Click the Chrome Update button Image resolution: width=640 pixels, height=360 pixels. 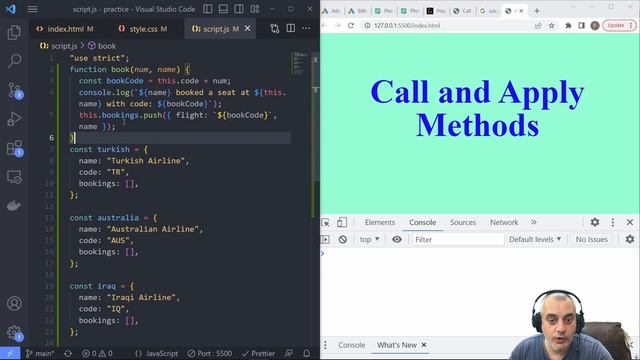(619, 25)
